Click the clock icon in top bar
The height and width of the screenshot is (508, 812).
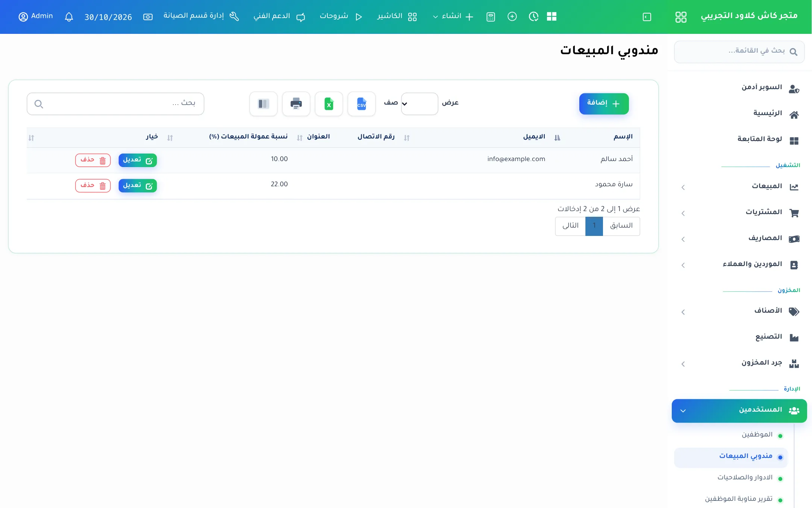[533, 17]
